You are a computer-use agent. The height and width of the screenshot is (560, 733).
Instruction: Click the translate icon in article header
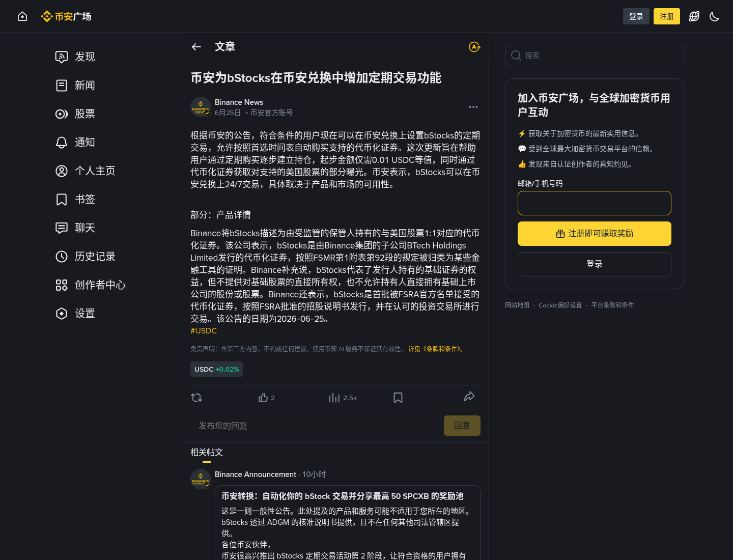click(474, 47)
